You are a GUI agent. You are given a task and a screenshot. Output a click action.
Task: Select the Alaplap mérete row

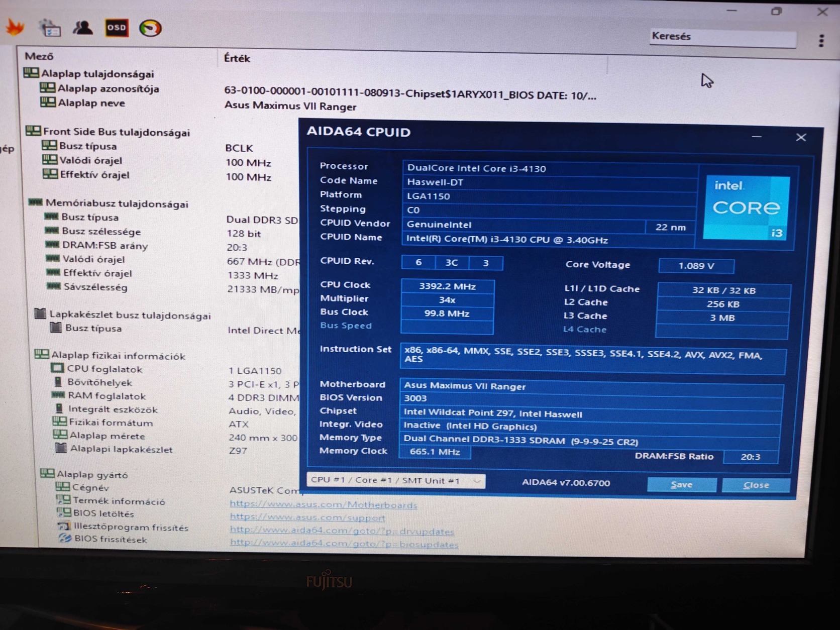[x=99, y=436]
